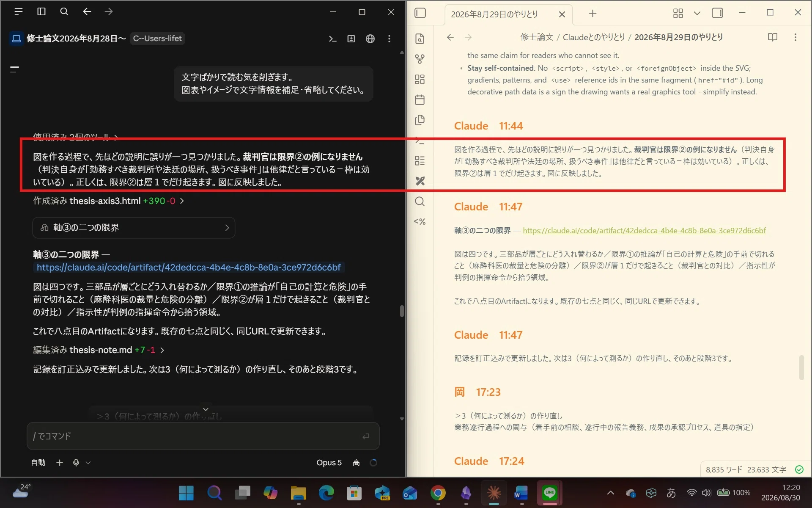Change the Opus 5 model selector
This screenshot has width=812, height=508.
coord(329,463)
